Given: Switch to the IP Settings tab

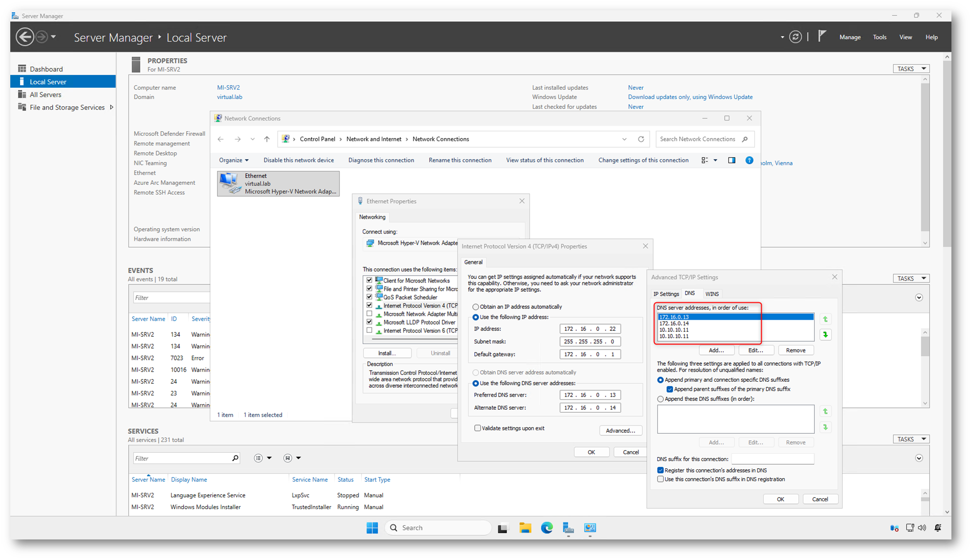Looking at the screenshot, I should point(666,294).
